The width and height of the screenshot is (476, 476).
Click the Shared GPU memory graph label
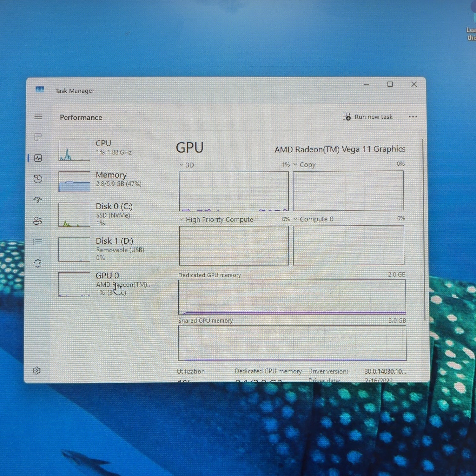point(205,321)
